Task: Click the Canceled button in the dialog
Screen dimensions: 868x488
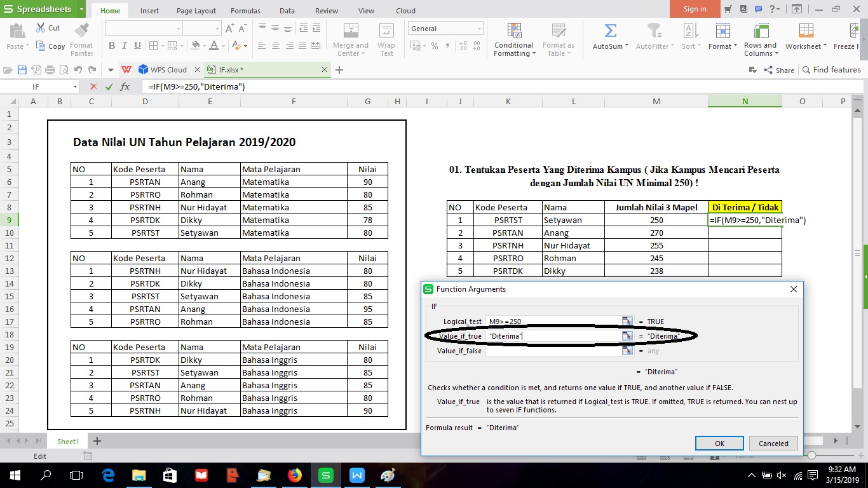Action: (x=773, y=444)
